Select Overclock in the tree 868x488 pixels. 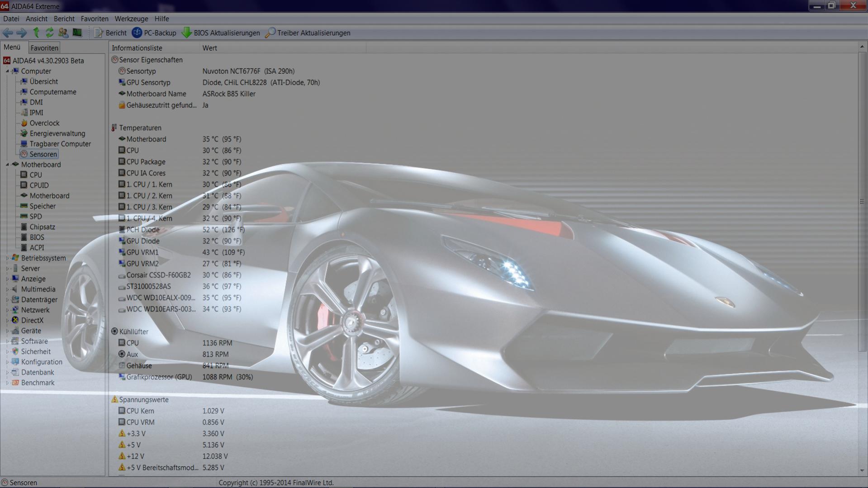(x=44, y=123)
